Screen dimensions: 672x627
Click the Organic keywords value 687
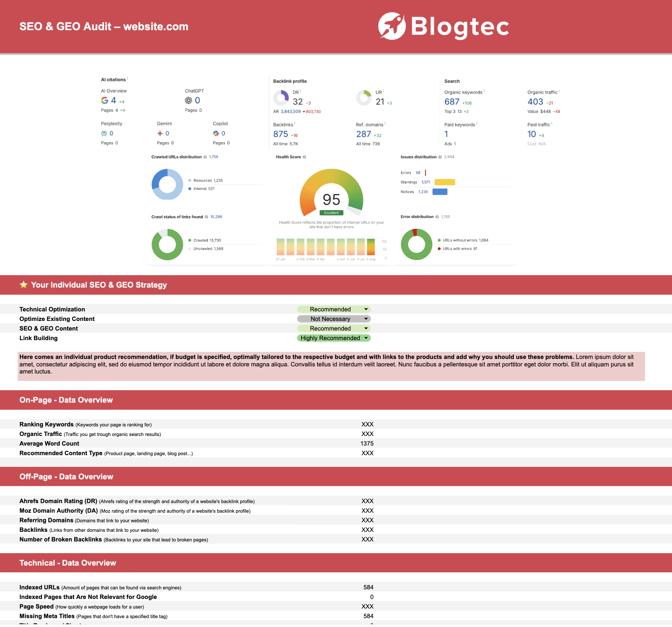(x=452, y=102)
